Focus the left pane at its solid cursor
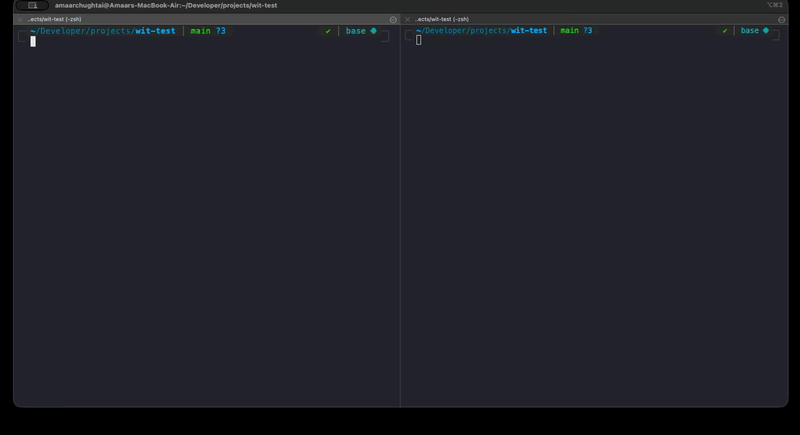The width and height of the screenshot is (800, 435). [33, 42]
